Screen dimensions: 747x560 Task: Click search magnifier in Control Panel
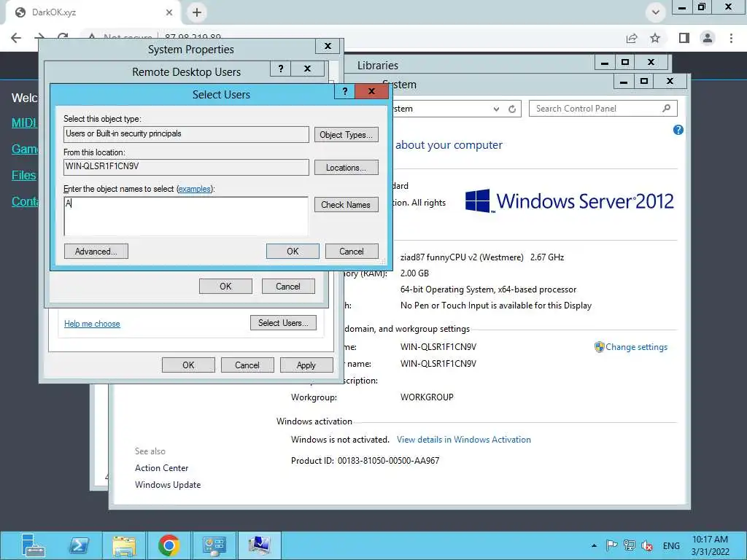667,109
